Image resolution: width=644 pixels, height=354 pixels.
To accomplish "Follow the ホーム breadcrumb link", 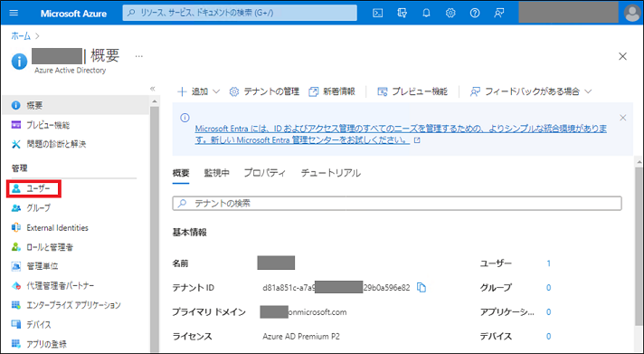I will [21, 36].
